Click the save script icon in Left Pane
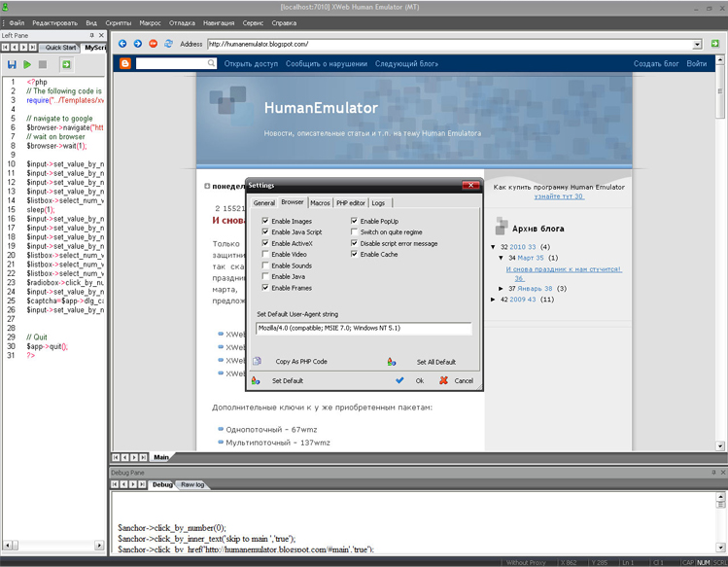This screenshot has width=728, height=567. [x=12, y=64]
